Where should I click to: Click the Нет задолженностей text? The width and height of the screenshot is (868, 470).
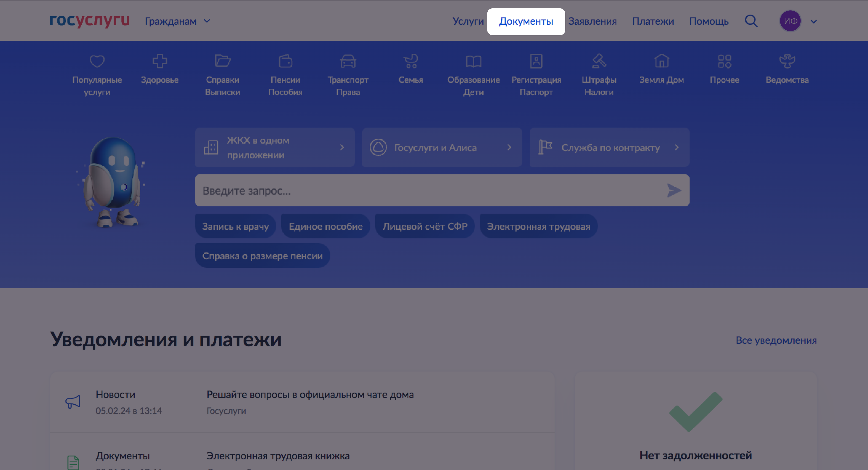(695, 455)
